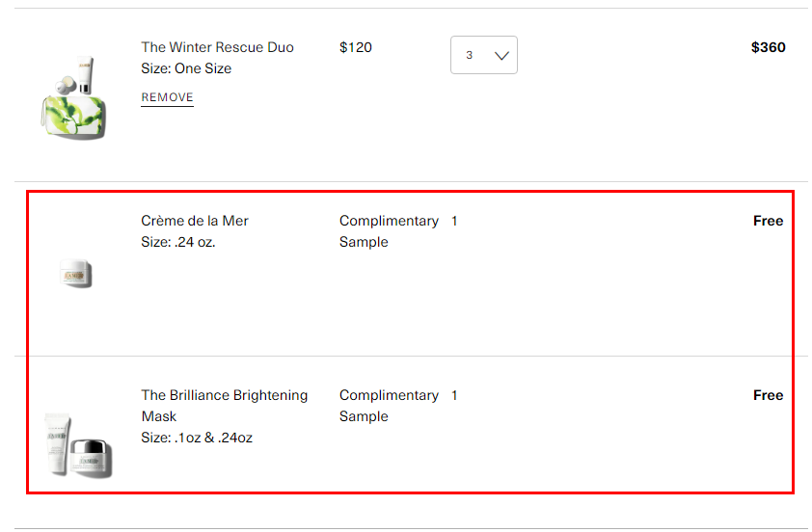Remove The Winter Rescue Duo from cart
Screen dimensions: 812x532
[167, 97]
